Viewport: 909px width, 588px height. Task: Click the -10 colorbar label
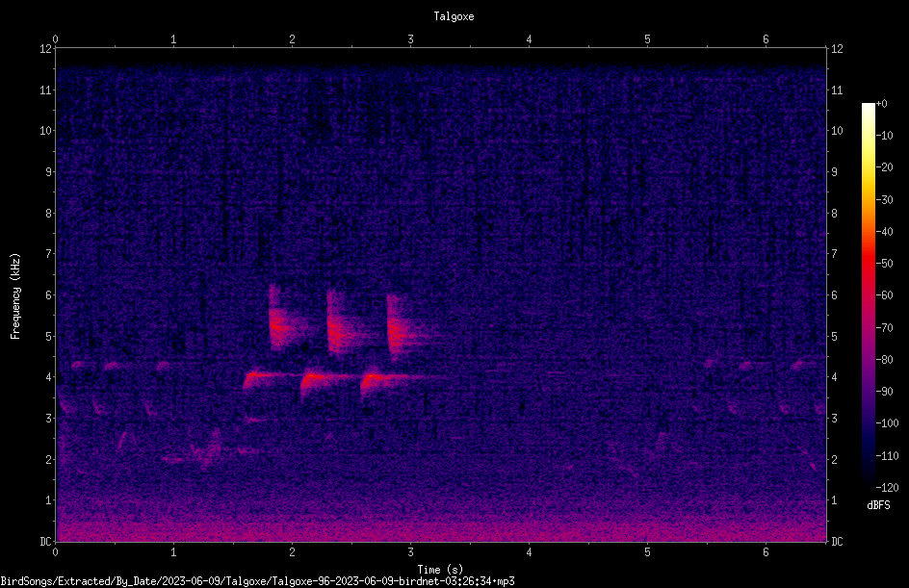(x=884, y=136)
